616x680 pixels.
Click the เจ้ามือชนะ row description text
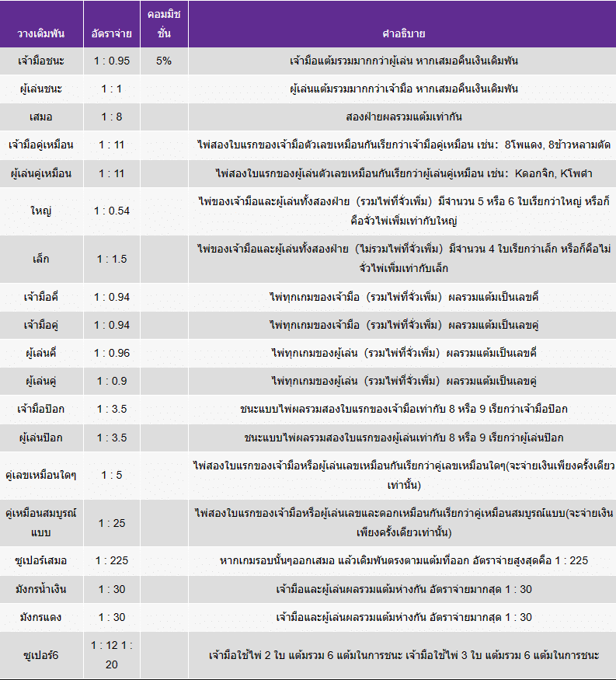pos(403,61)
